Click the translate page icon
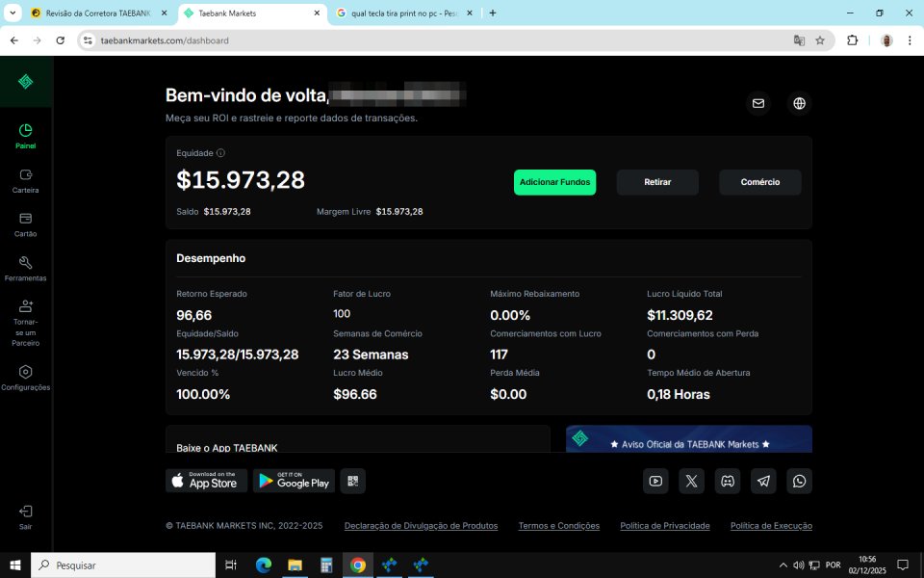The height and width of the screenshot is (578, 924). (x=799, y=40)
